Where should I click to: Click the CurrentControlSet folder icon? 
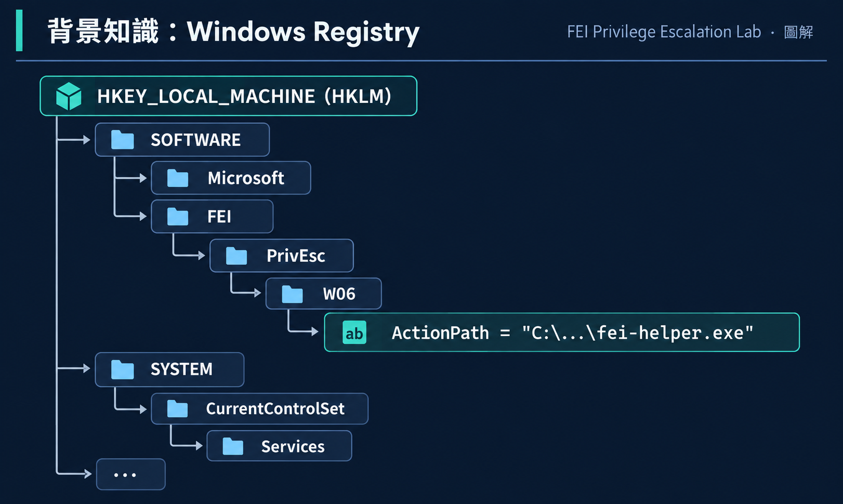click(x=178, y=409)
